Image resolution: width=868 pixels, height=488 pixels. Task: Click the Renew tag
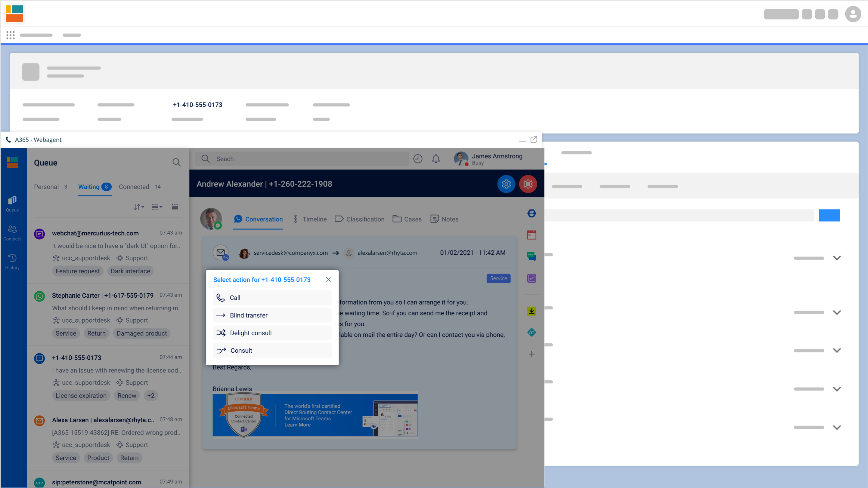tap(127, 396)
